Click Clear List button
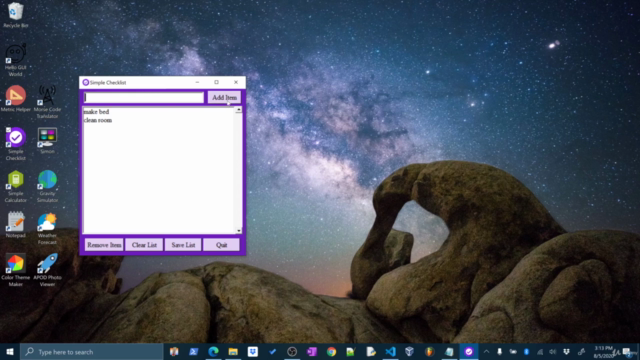640x360 pixels. point(144,245)
